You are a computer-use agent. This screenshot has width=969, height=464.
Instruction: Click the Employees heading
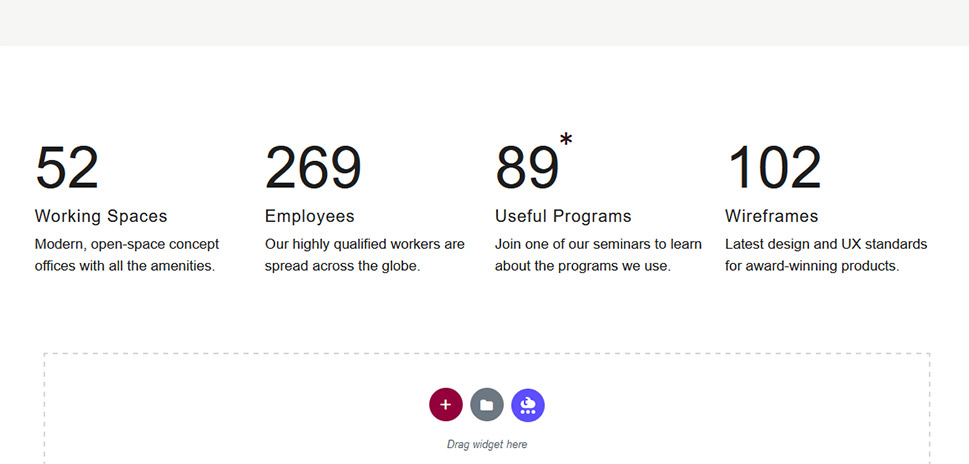(310, 216)
